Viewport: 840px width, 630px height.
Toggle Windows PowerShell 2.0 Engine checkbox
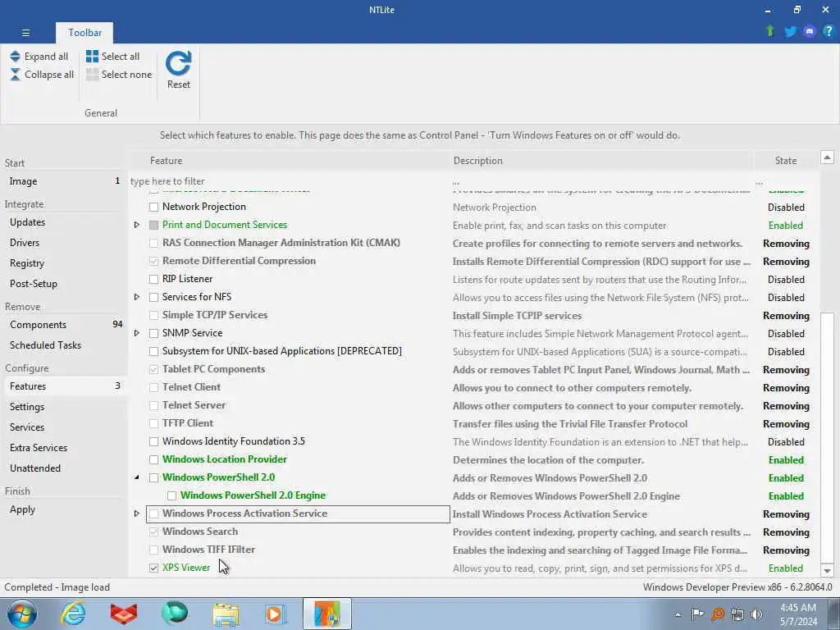(x=172, y=495)
